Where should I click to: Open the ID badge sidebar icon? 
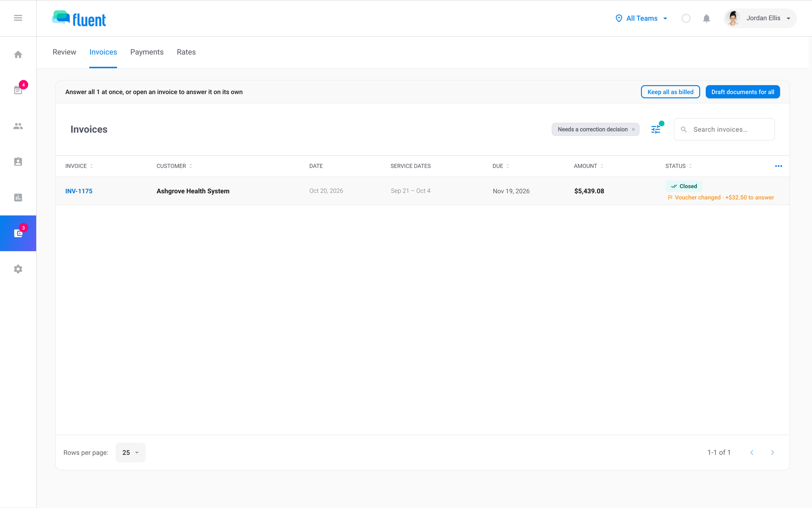[x=18, y=162]
